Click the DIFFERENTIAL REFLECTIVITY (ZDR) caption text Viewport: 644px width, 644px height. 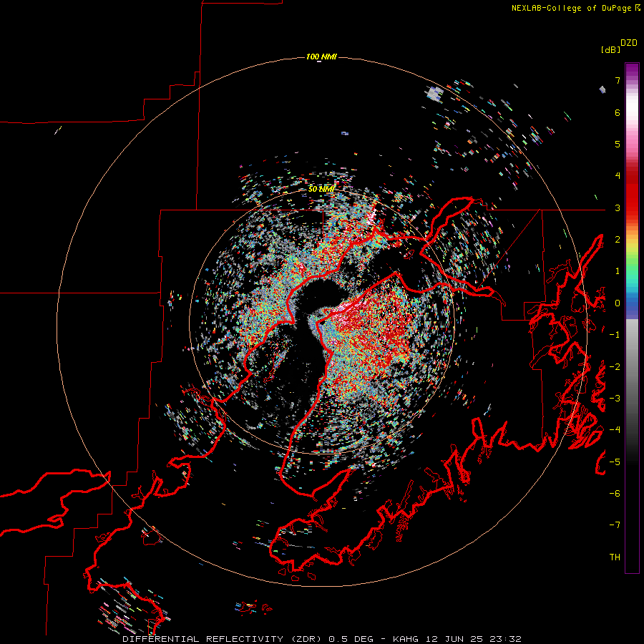(223, 639)
